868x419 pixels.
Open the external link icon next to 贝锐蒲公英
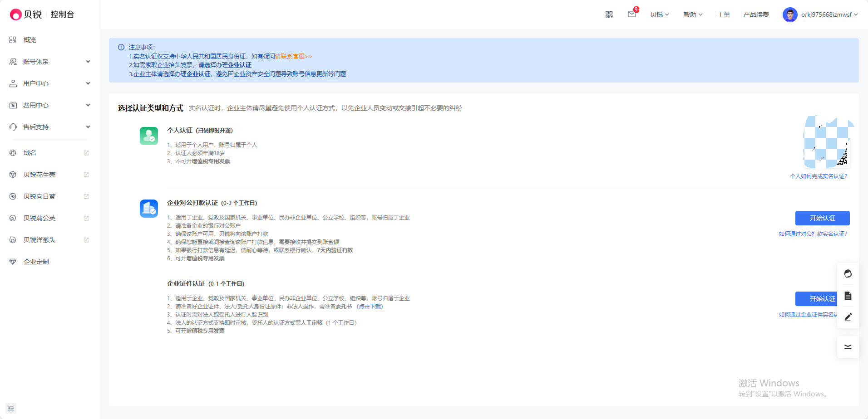tap(86, 218)
